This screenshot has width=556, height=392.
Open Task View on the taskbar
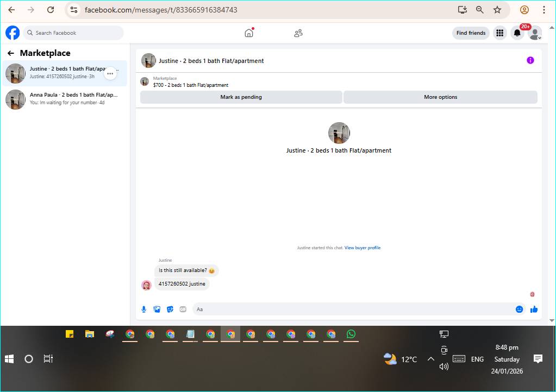[x=48, y=359]
